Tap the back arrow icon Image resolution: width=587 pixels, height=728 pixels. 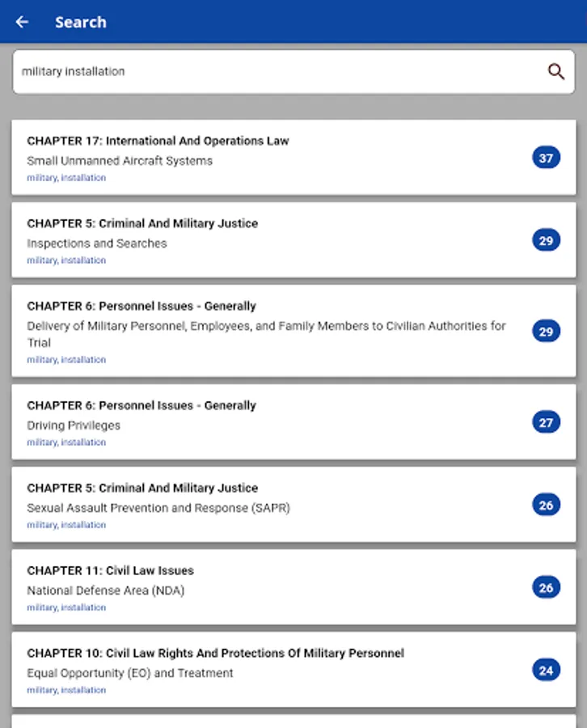click(22, 22)
